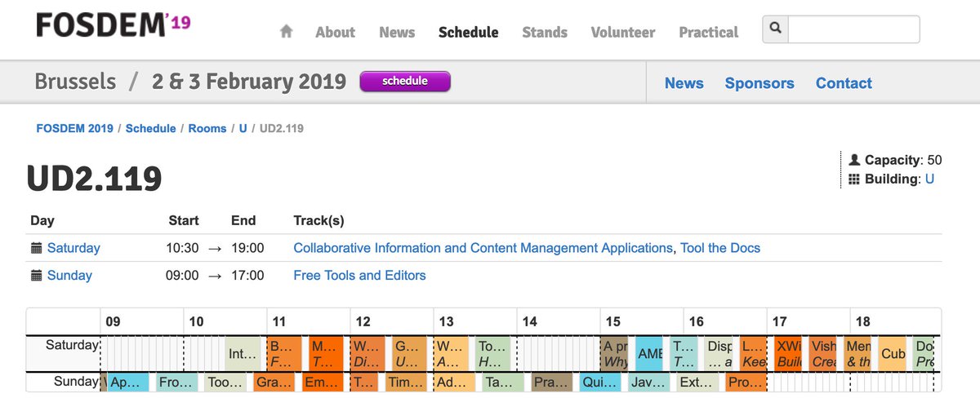Open Saturday's 'T… T…' teal talk block

(684, 354)
